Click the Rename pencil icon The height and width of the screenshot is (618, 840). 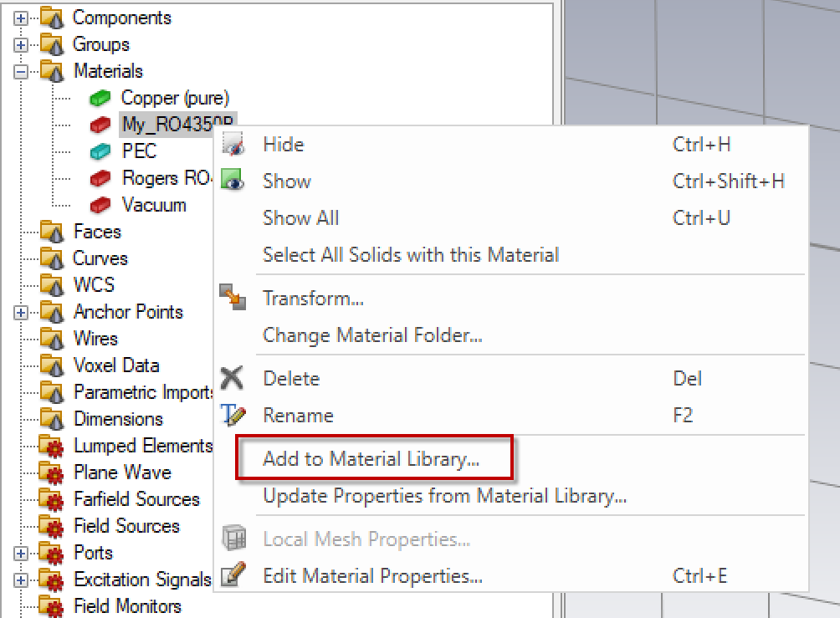(x=232, y=416)
